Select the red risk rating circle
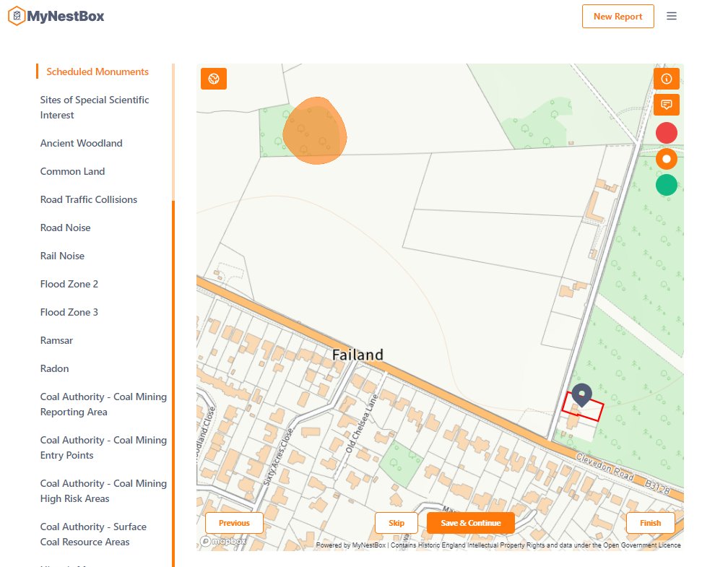728x567 pixels. click(x=666, y=133)
